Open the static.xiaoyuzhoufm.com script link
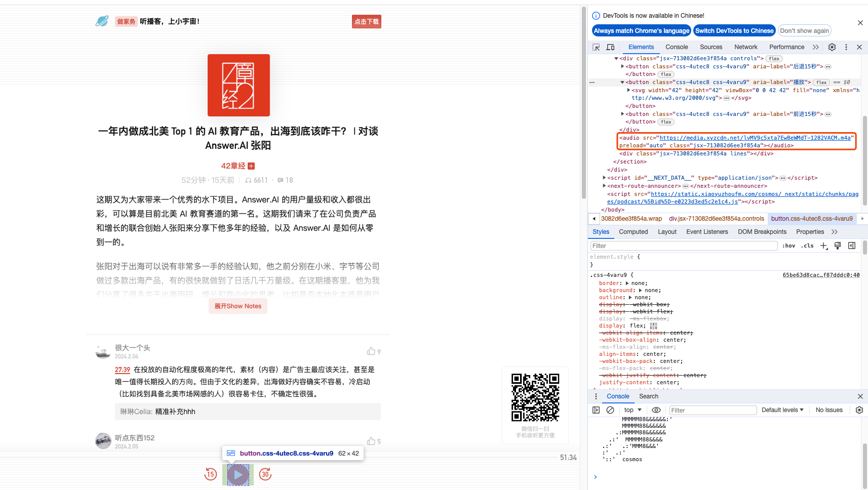Image resolution: width=868 pixels, height=490 pixels. (733, 197)
